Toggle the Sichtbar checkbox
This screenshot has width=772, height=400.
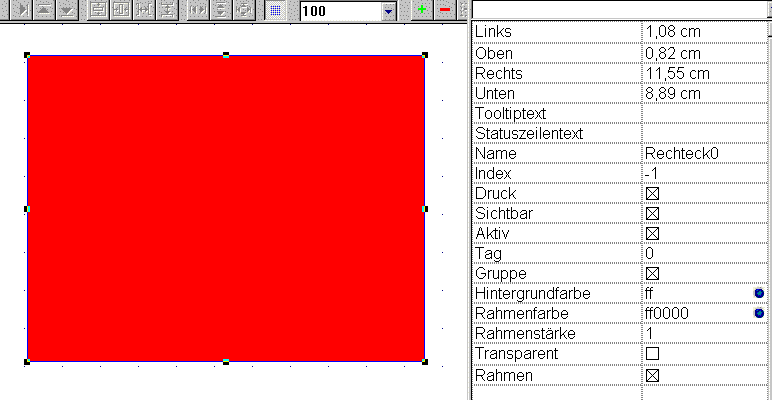point(652,213)
